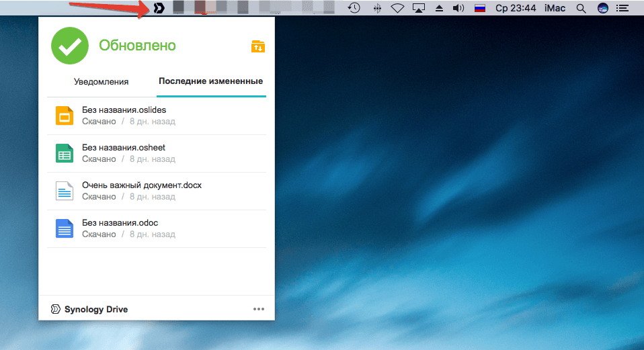Select the Последние измененные tab
The image size is (644, 350).
coord(210,81)
